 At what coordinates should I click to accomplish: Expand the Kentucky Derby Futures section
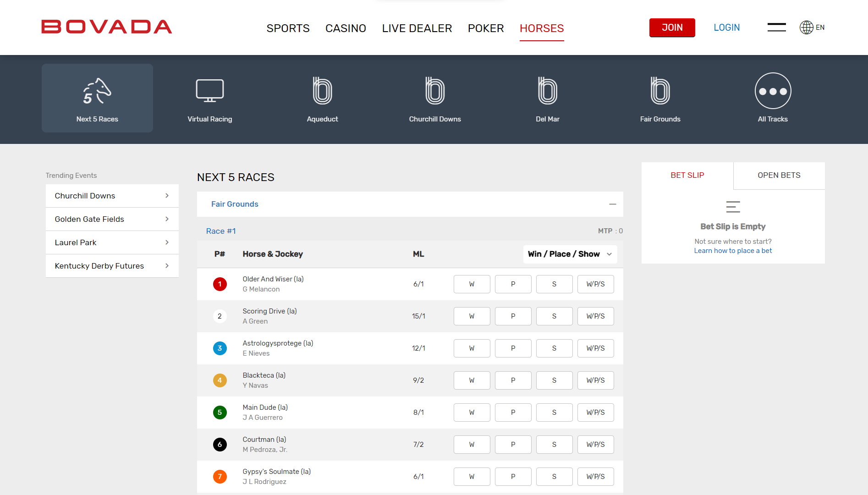[x=112, y=266]
